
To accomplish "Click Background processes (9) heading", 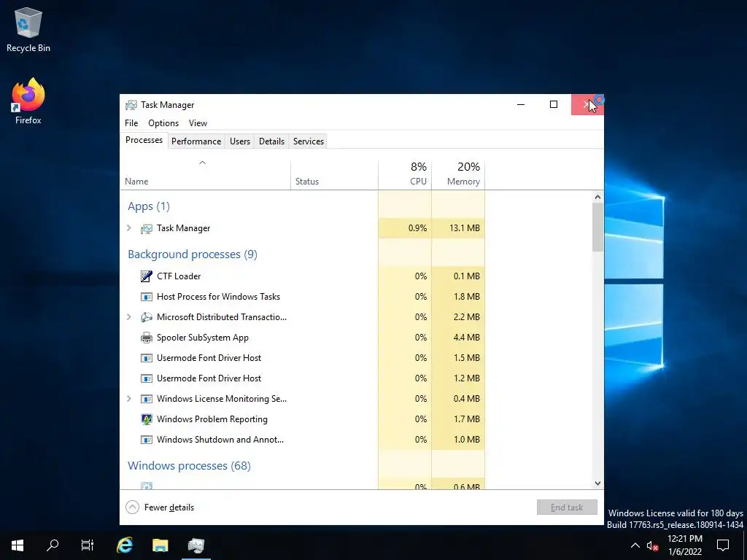I will coord(193,254).
